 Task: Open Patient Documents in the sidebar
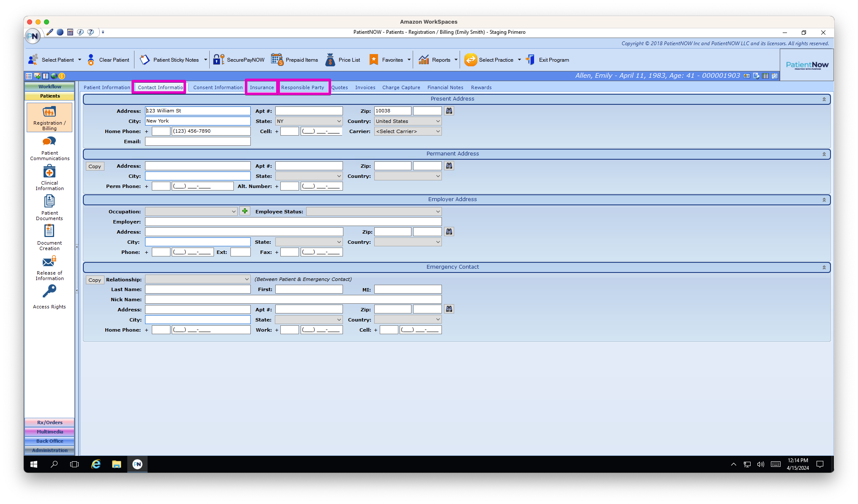49,207
